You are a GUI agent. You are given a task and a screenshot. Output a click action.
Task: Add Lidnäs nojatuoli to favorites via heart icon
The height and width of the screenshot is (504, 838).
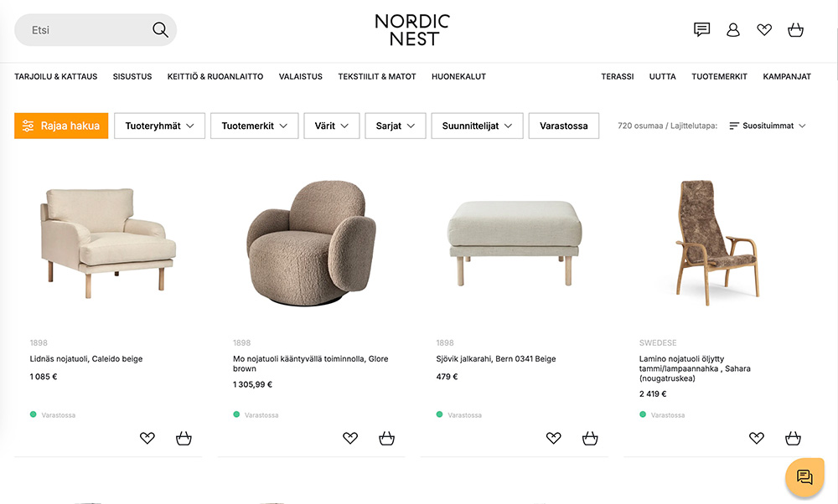point(147,437)
